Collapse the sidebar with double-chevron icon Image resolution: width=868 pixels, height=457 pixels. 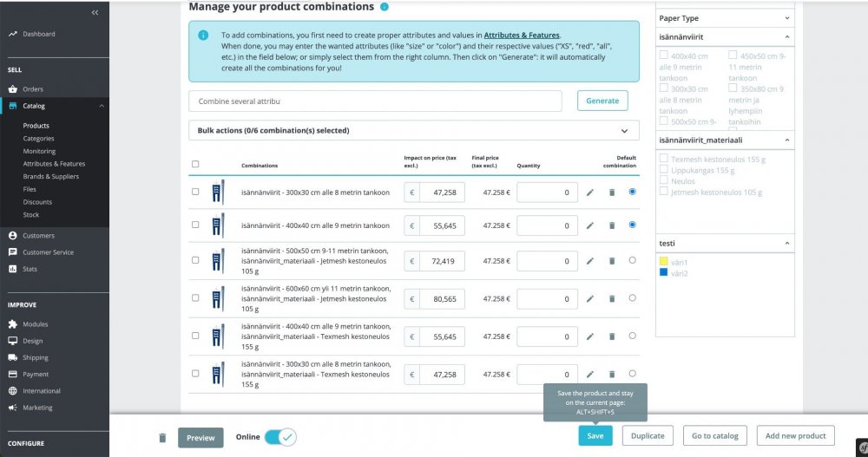point(95,12)
